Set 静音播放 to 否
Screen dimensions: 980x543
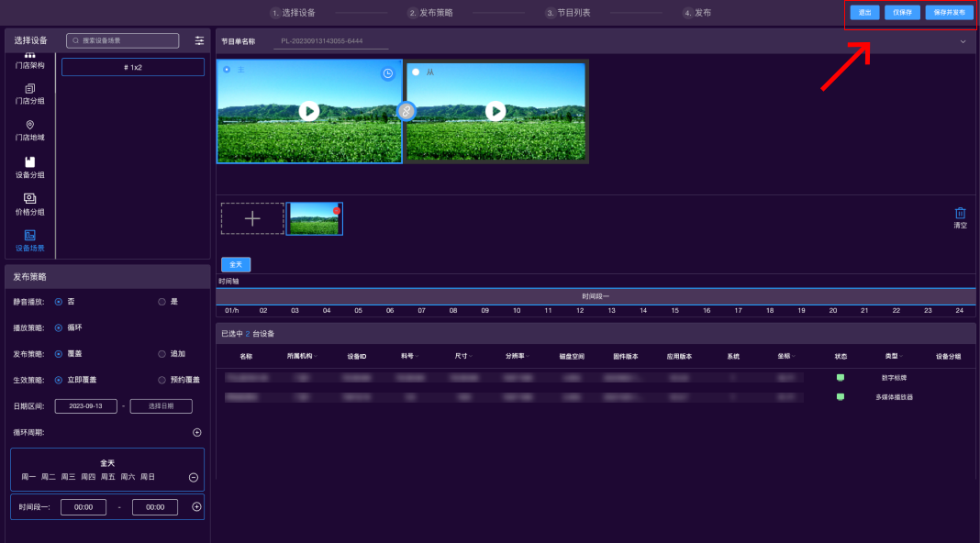pyautogui.click(x=59, y=302)
